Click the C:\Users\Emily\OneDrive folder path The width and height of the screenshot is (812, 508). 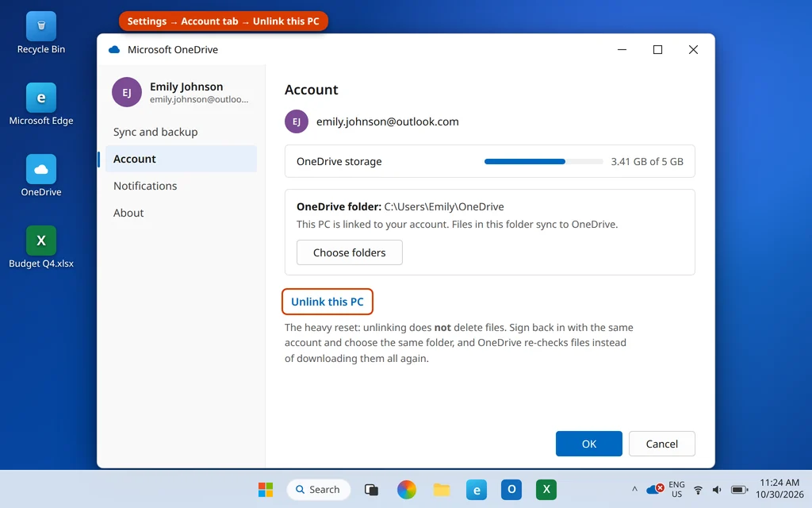(444, 206)
